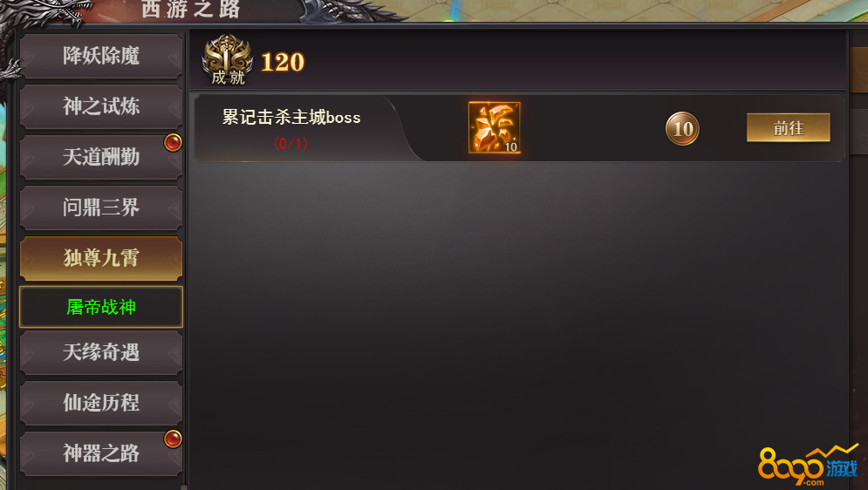The width and height of the screenshot is (868, 490).
Task: Click the 120 achievement points number
Action: tap(283, 62)
